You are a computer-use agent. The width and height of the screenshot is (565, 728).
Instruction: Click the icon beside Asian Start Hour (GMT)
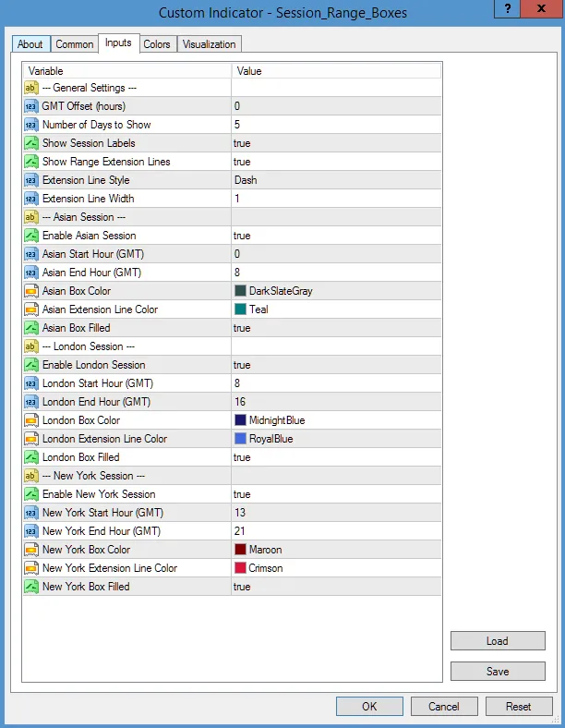point(31,254)
